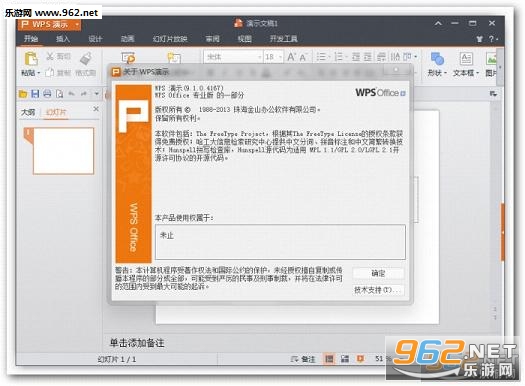Screen dimensions: 525x386
Task: Click the print preview icon
Action: click(x=59, y=94)
